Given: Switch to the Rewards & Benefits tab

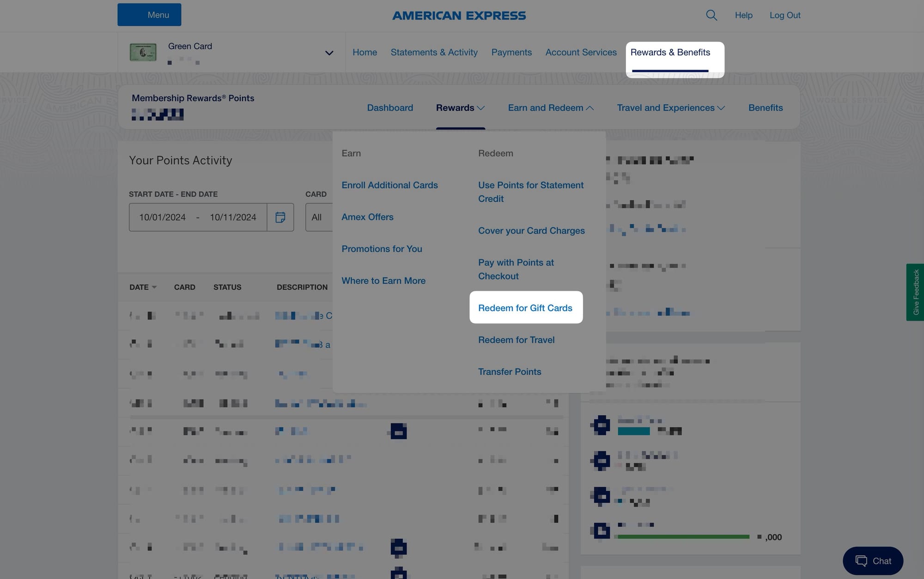Looking at the screenshot, I should point(670,52).
